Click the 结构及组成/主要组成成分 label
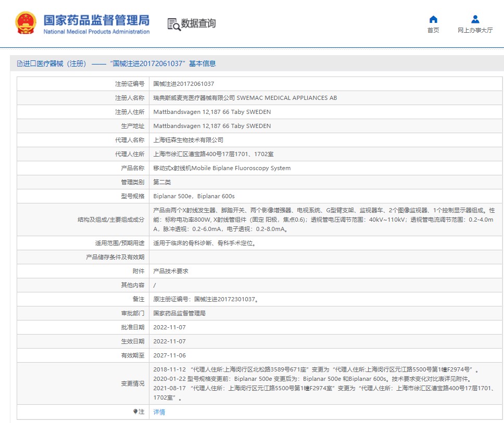504x423 pixels. click(111, 220)
